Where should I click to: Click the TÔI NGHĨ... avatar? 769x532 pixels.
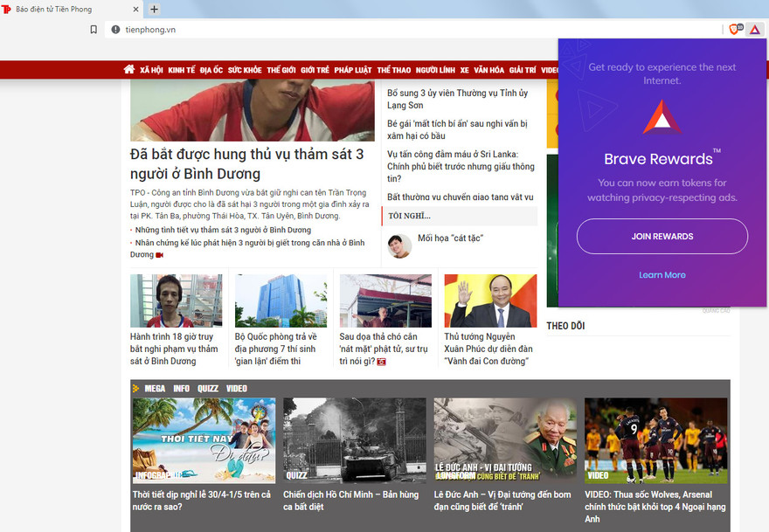(x=399, y=245)
